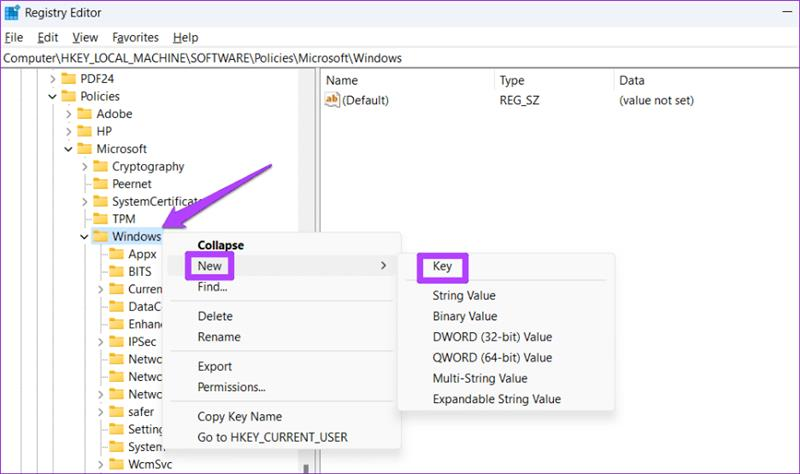Collapse the Microsoft tree node

[68, 149]
